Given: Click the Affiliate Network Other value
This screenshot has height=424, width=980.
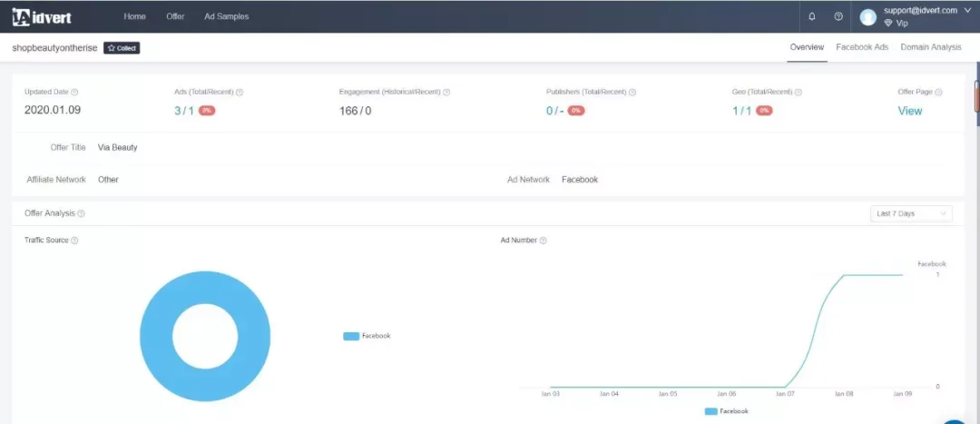Looking at the screenshot, I should (108, 180).
